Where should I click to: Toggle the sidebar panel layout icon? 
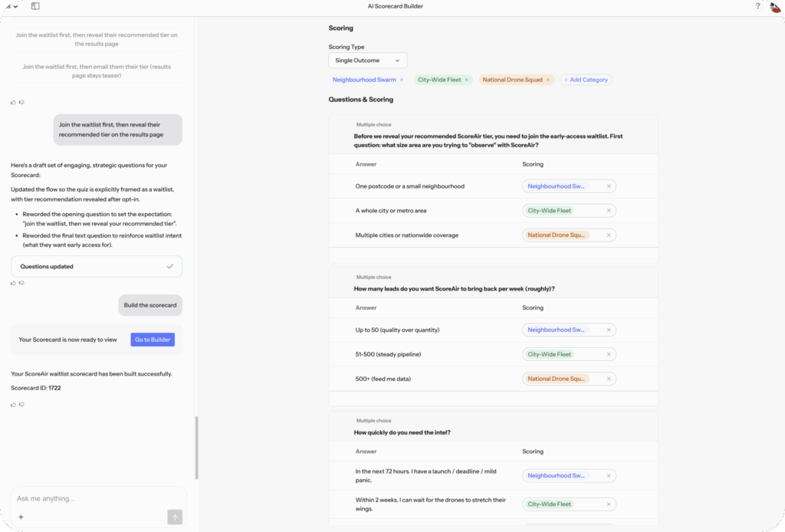coord(35,6)
